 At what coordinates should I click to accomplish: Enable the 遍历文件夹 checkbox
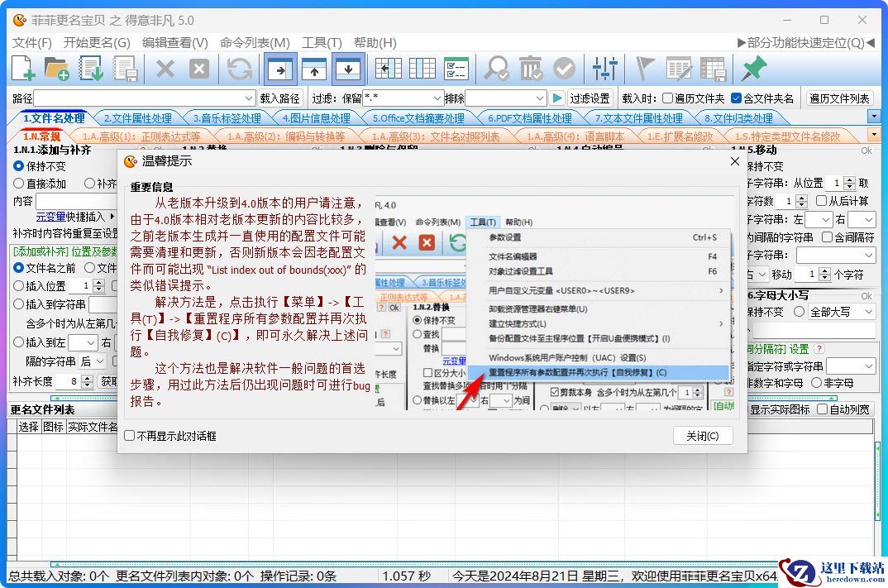(x=667, y=98)
